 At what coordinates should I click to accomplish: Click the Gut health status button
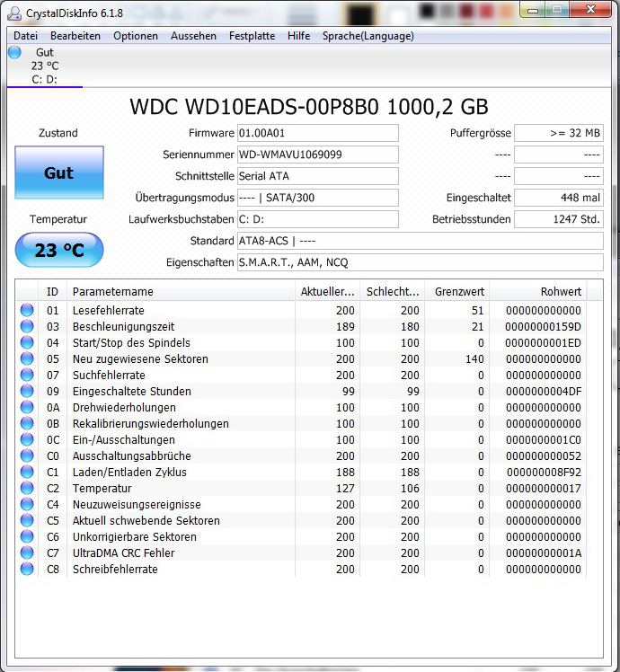click(59, 172)
